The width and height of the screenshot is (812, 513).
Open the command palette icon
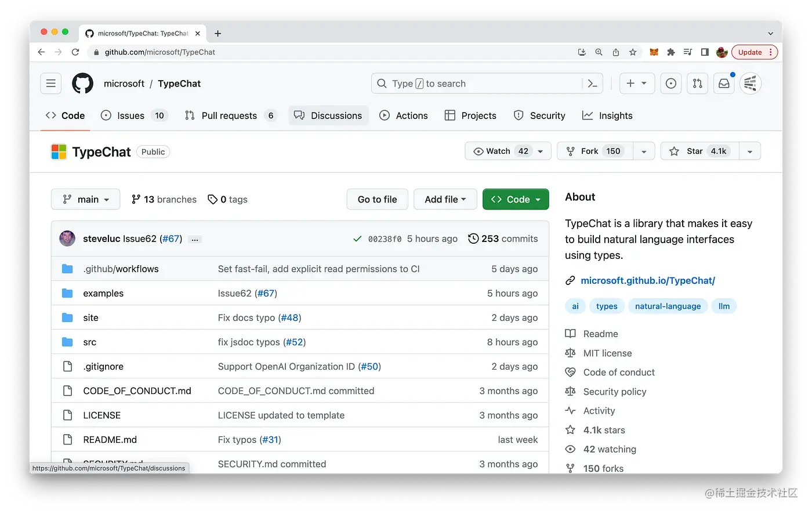(x=592, y=84)
